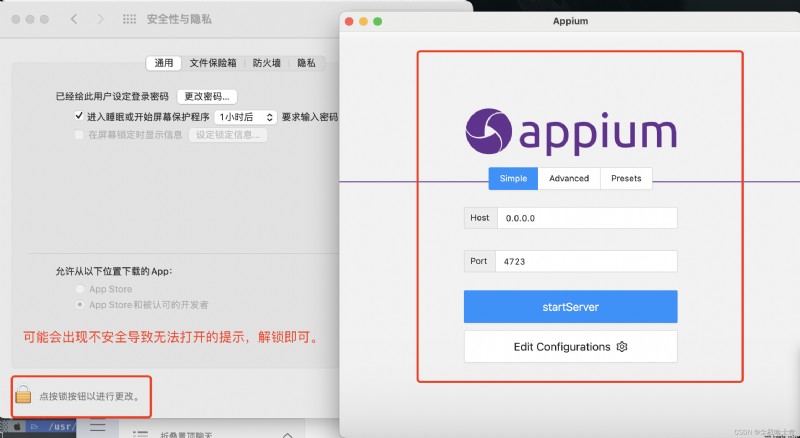
Task: Show all preferences via grid icon
Action: coord(129,19)
